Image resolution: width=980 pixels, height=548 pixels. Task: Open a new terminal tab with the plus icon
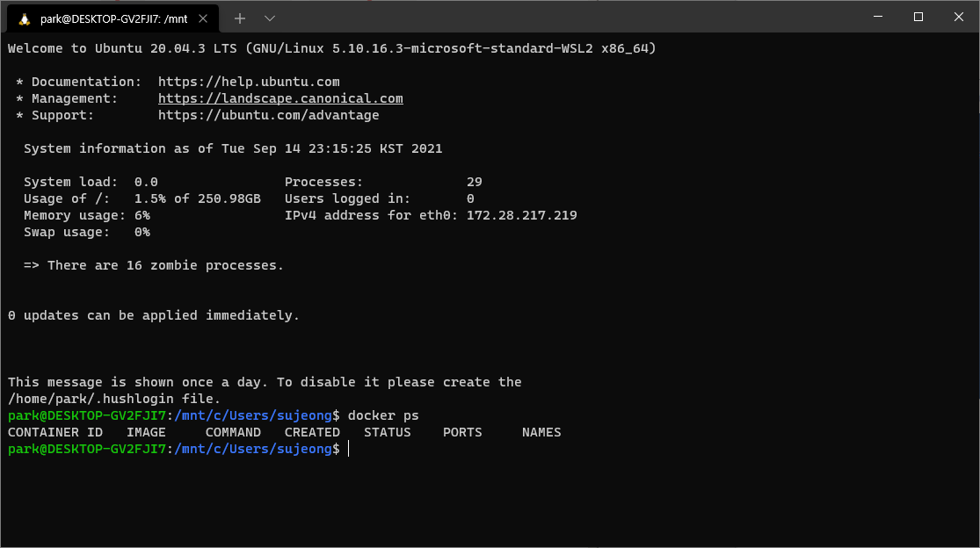(240, 18)
